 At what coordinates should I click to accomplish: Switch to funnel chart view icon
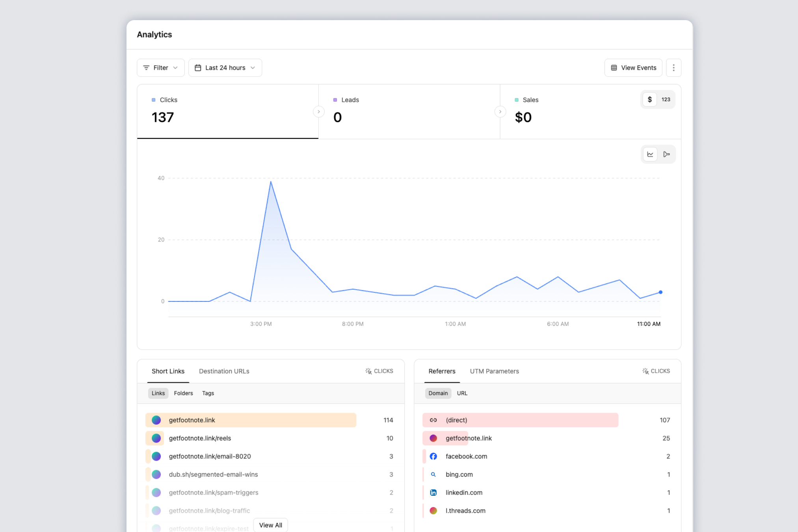666,154
